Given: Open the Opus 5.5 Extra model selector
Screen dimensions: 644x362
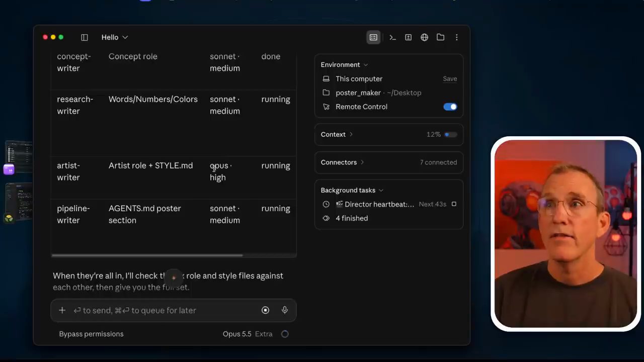Looking at the screenshot, I should [248, 334].
